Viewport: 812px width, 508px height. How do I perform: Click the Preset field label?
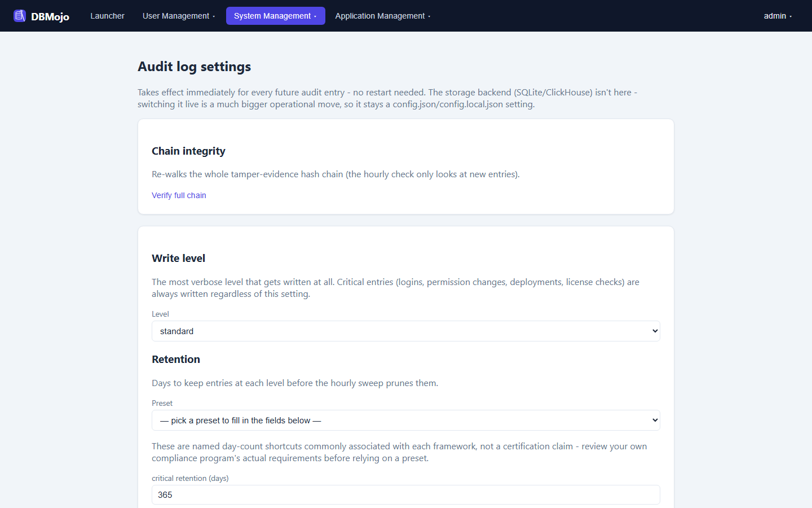[162, 403]
